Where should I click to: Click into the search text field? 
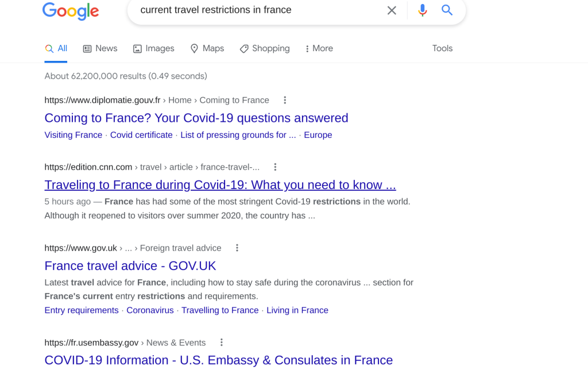pos(253,10)
